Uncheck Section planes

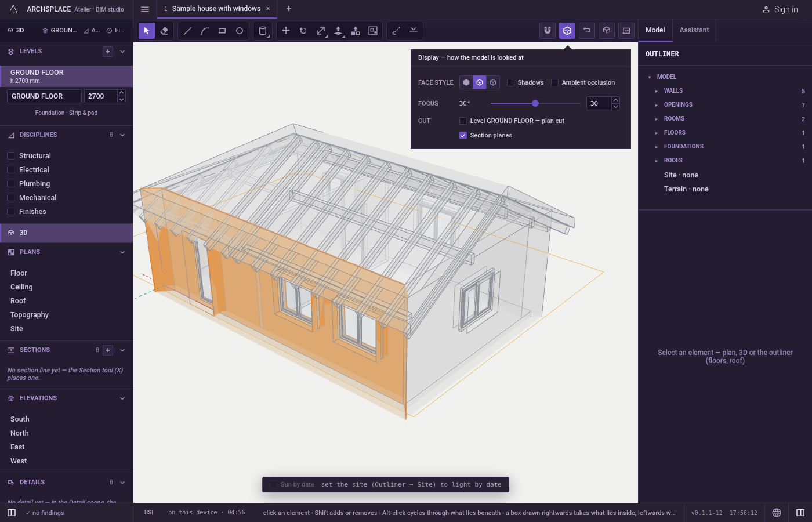click(463, 135)
